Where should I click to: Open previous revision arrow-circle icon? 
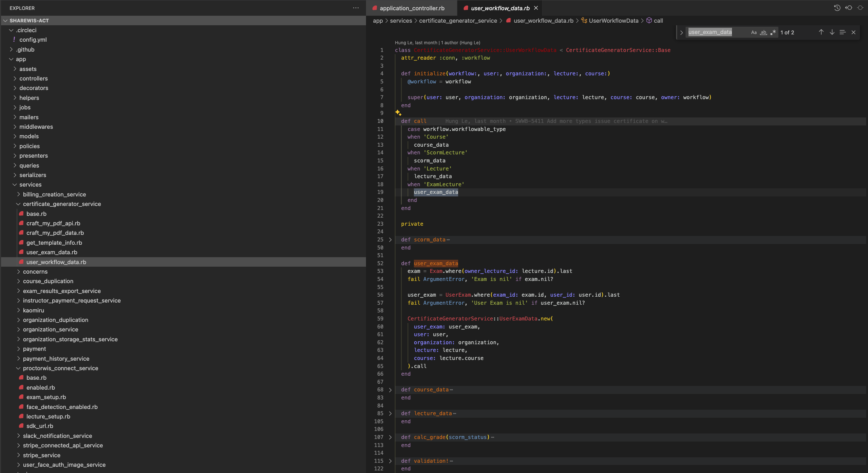pyautogui.click(x=849, y=8)
